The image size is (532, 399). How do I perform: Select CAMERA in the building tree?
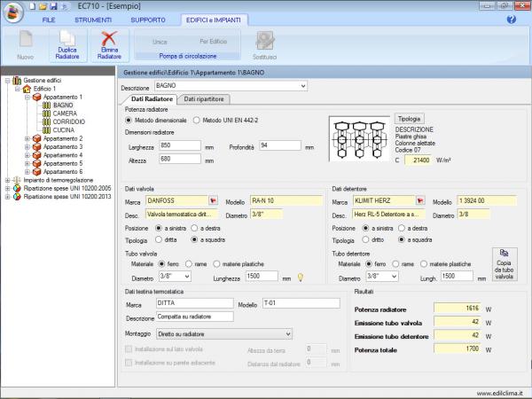[65, 113]
